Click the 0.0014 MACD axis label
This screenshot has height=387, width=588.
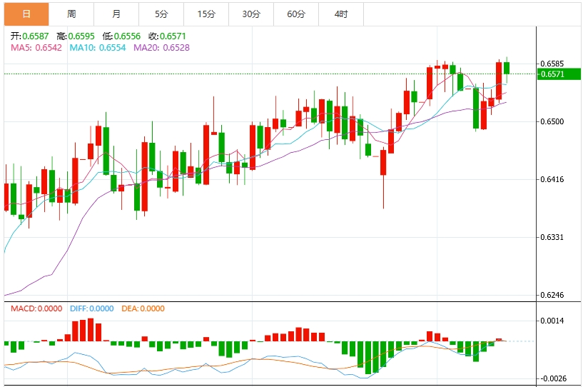(552, 321)
